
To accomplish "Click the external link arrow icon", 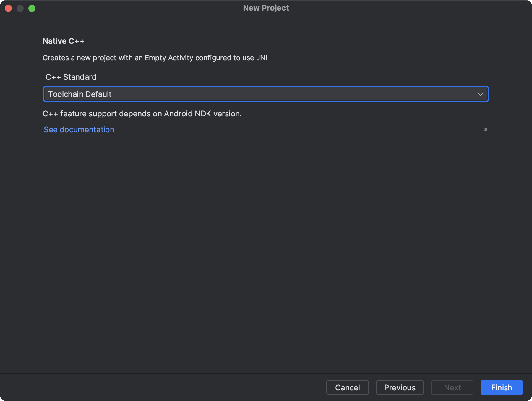I will pyautogui.click(x=485, y=130).
